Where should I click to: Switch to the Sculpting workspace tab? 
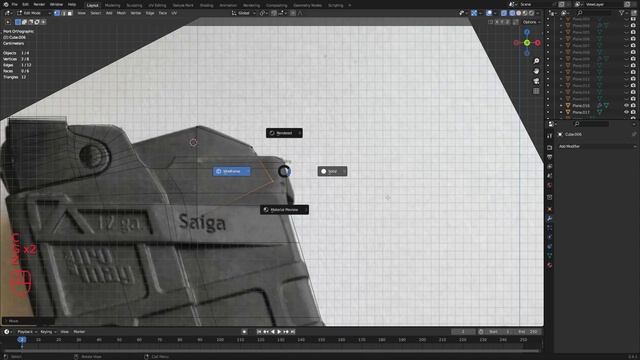coord(134,5)
